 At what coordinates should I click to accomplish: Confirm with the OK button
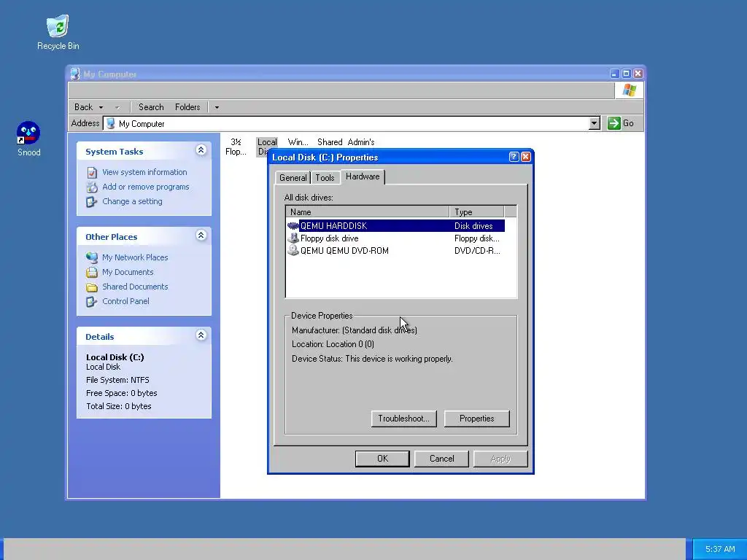tap(382, 459)
